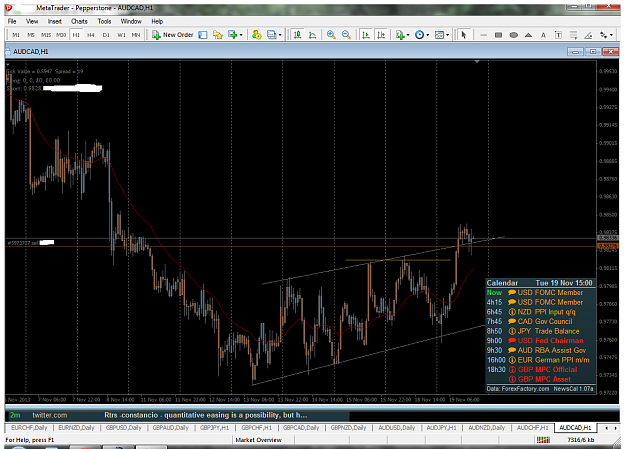This screenshot has width=625, height=449.
Task: Expand the templates dropdown arrow
Action: 447,35
